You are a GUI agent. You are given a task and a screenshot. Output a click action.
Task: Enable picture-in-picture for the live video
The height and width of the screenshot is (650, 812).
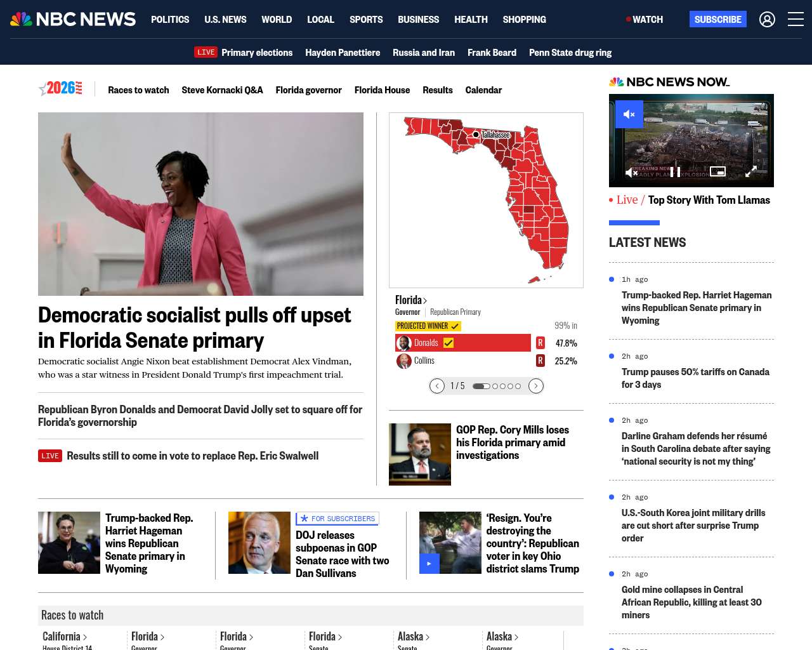pyautogui.click(x=717, y=171)
